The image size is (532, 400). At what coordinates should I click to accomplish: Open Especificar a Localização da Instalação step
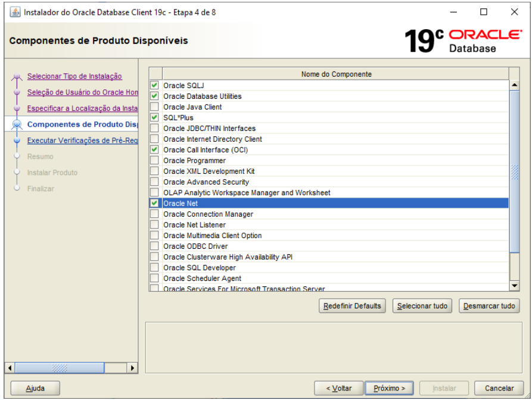coord(82,108)
